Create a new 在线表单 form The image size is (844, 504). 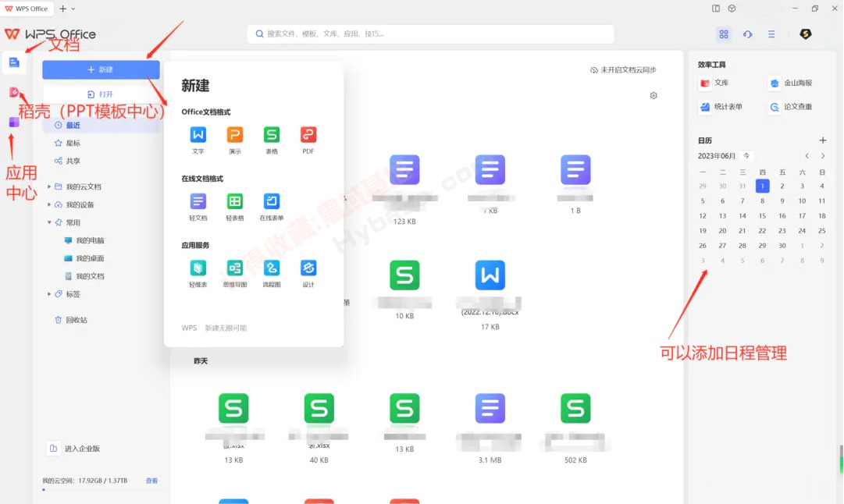[x=271, y=207]
